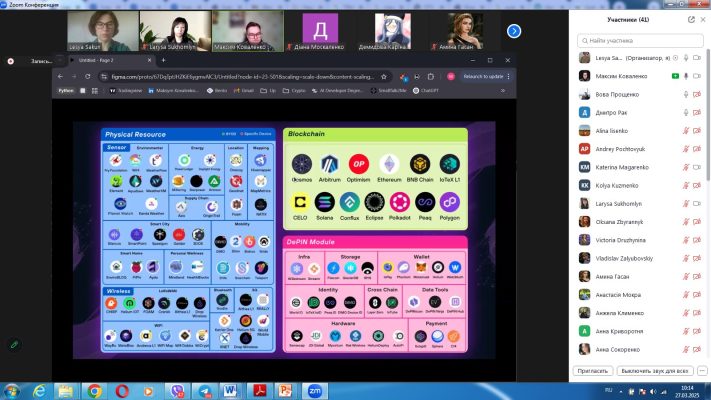
Task: Open Zoom from taskbar
Action: pos(314,391)
